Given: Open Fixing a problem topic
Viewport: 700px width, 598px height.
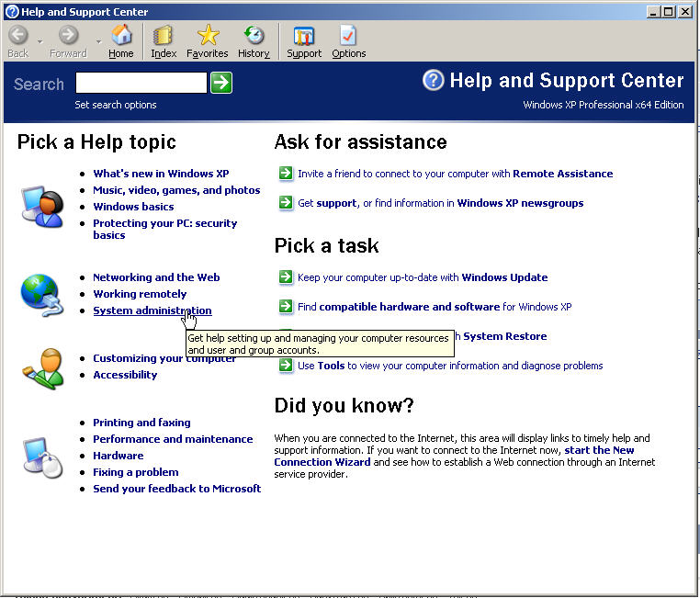Looking at the screenshot, I should coord(136,472).
